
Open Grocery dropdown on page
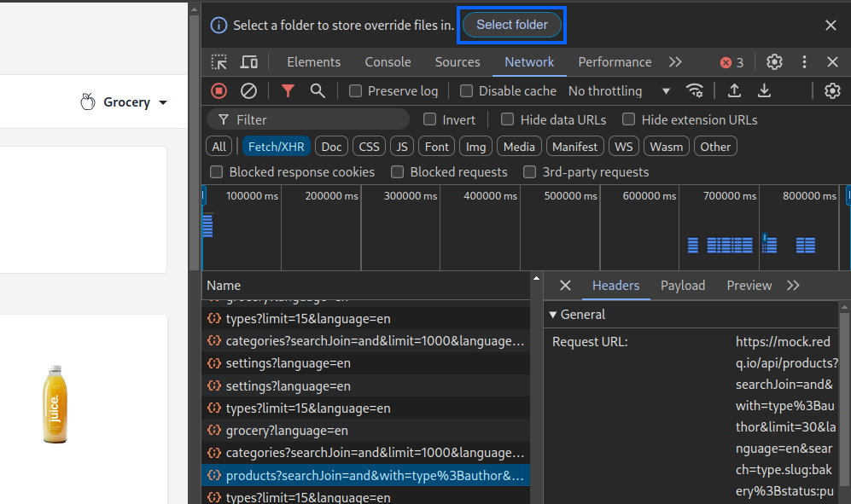pos(124,102)
